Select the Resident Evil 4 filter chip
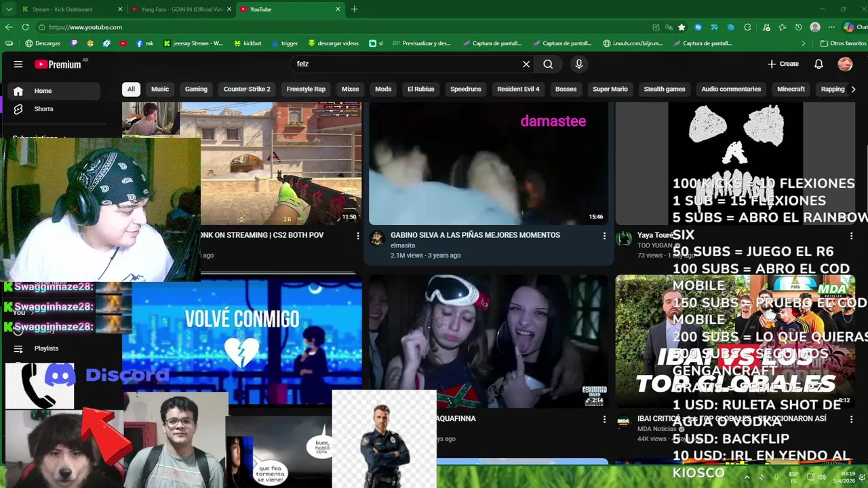Viewport: 868px width, 488px height. [x=518, y=89]
